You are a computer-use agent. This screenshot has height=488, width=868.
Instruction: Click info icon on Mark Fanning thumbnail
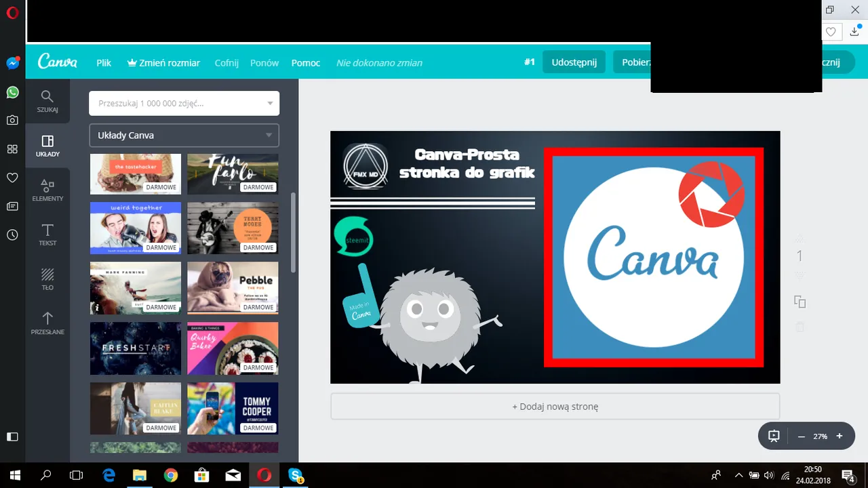(97, 308)
